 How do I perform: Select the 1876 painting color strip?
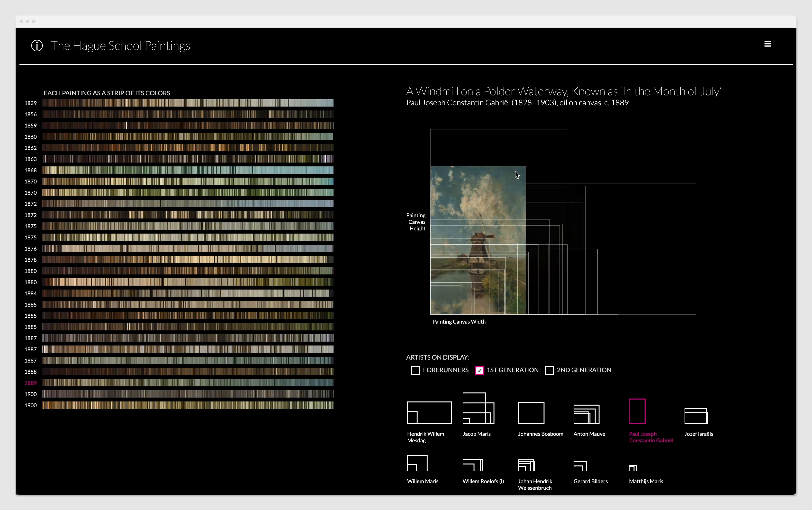click(188, 248)
